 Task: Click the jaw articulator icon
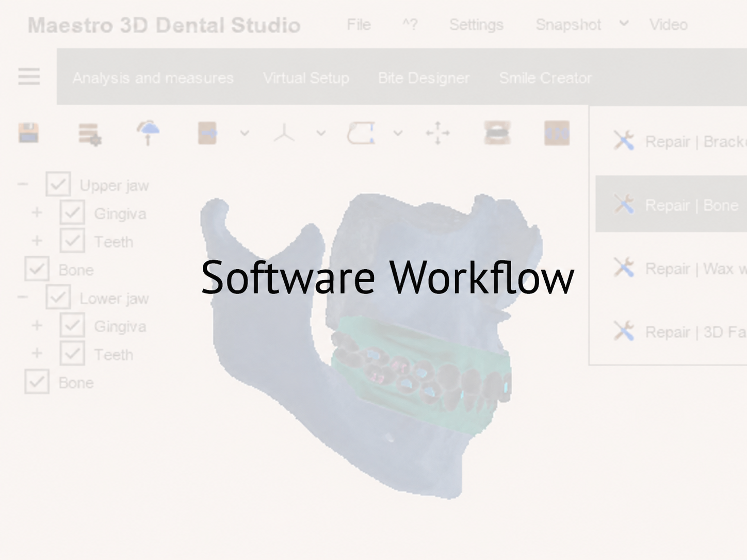coord(497,133)
